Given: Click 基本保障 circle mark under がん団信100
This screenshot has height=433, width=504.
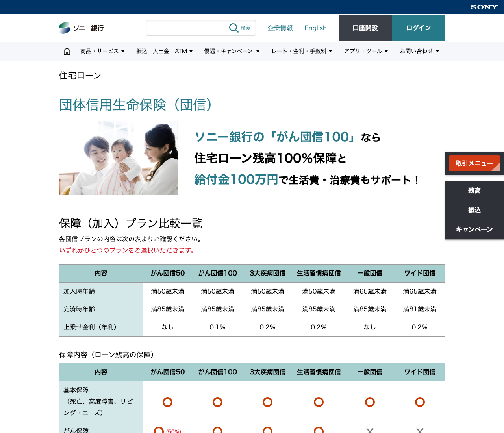Looking at the screenshot, I should point(218,402).
